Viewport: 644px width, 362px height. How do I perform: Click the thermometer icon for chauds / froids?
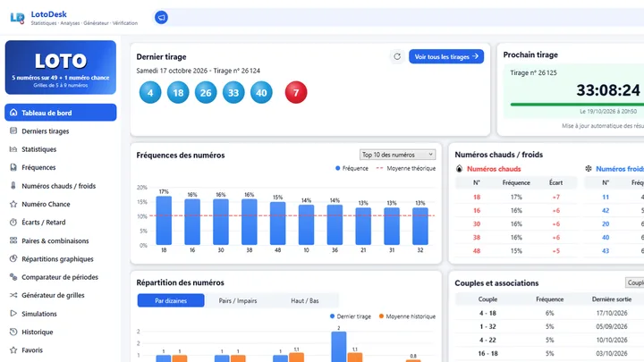click(x=13, y=186)
